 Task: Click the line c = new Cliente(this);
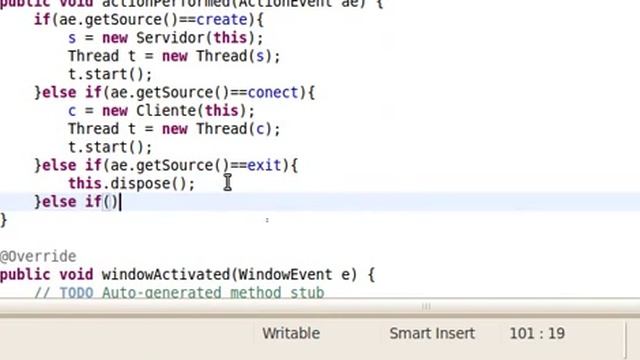point(161,111)
